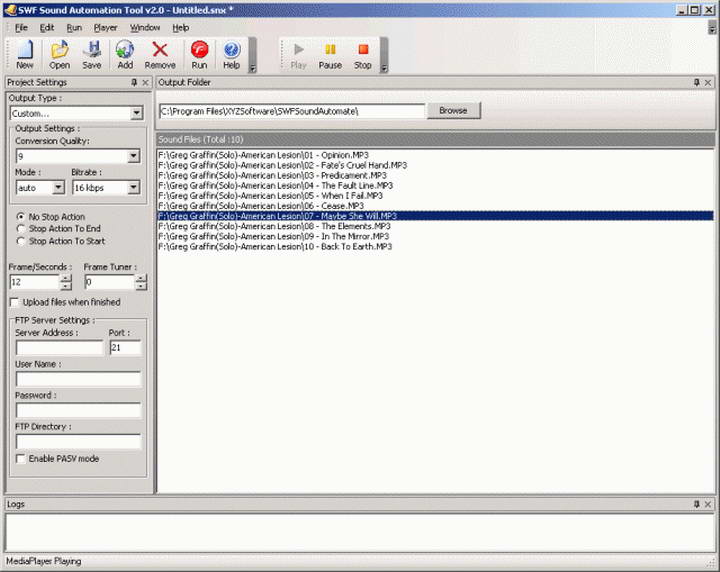720x572 pixels.
Task: Pin the Project Settings panel
Action: coord(134,82)
